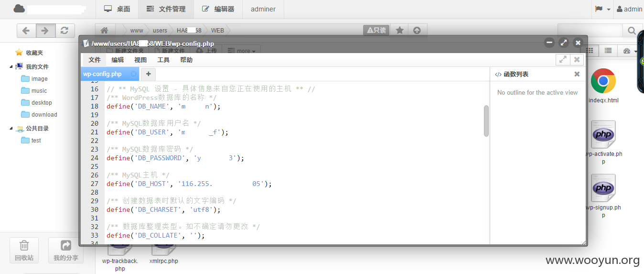Select the image folder in sidebar
The image size is (644, 274).
(x=34, y=79)
